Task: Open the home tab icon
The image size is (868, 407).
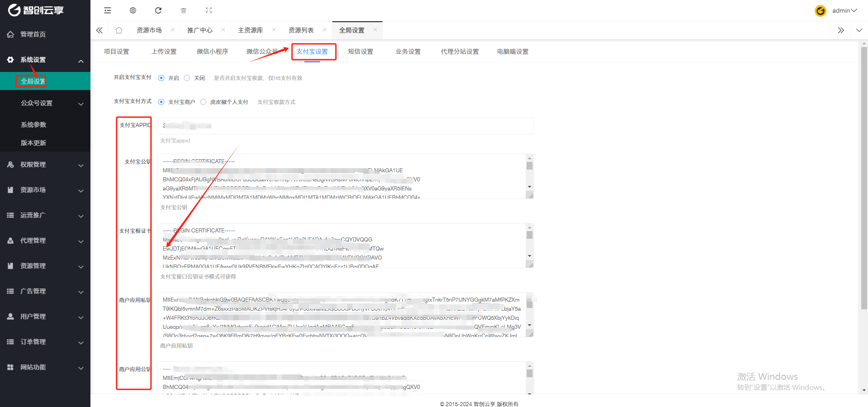Action: tap(119, 30)
